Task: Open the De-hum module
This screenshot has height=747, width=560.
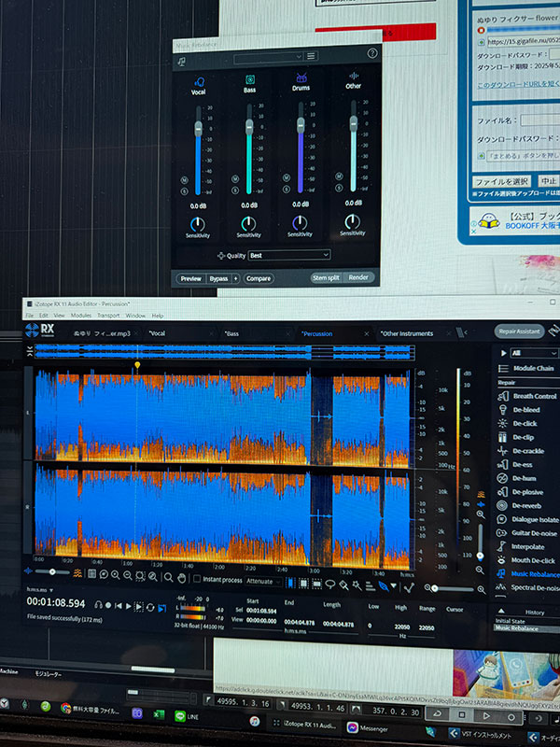Action: click(518, 478)
